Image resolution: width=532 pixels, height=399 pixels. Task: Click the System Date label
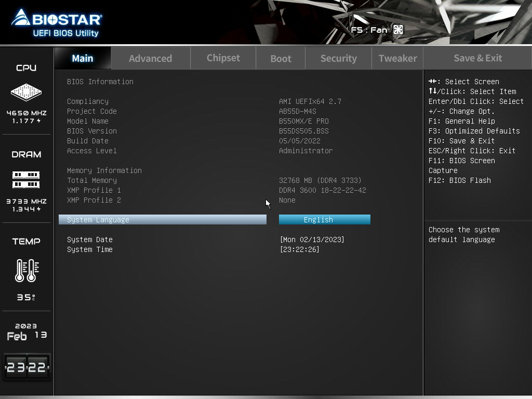click(x=90, y=240)
